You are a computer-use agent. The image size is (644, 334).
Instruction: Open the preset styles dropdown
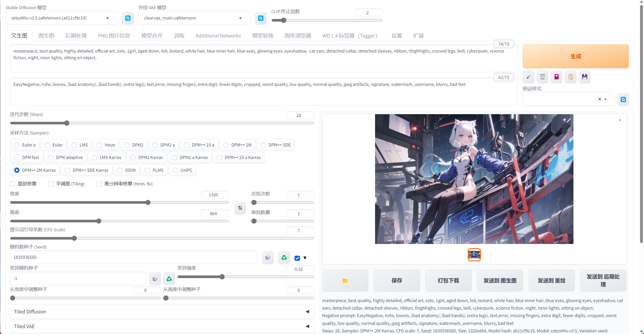[x=606, y=99]
